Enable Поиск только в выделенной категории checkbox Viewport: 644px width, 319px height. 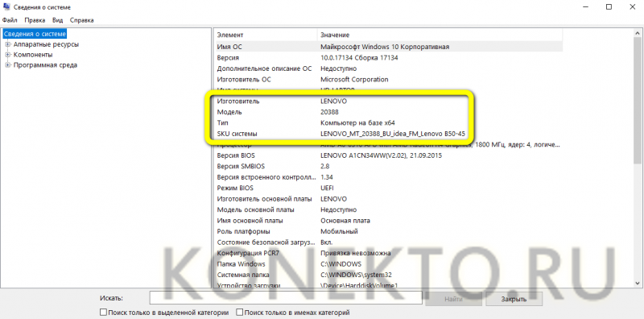coord(104,313)
